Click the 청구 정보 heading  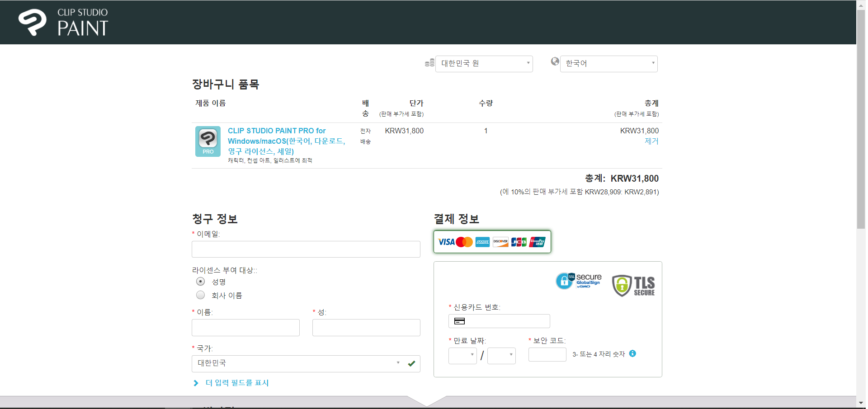215,219
